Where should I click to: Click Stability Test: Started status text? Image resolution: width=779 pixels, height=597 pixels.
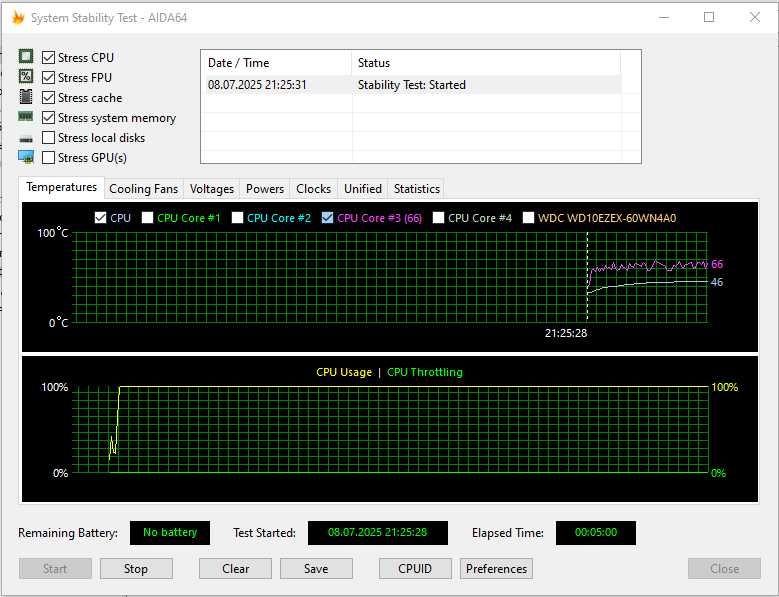412,85
